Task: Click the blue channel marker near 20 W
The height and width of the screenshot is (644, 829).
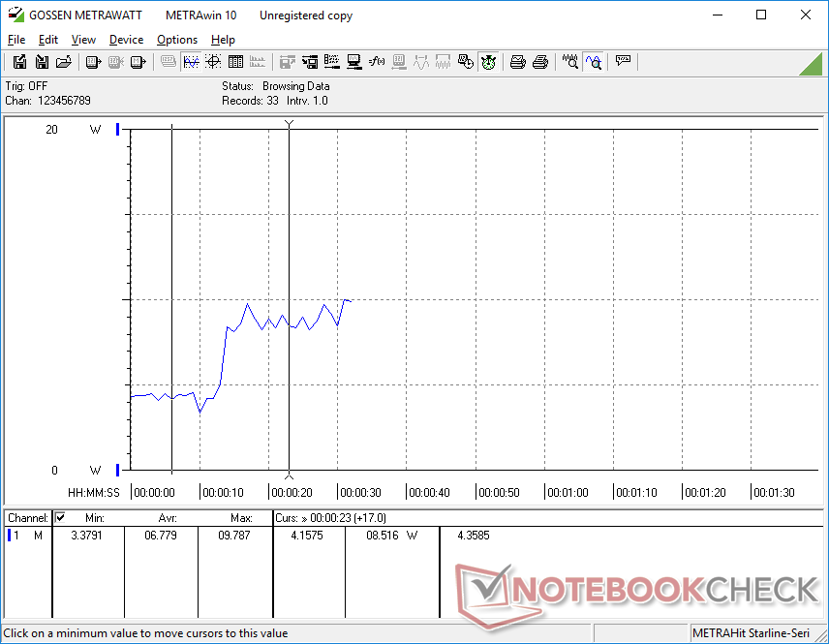Action: (118, 129)
